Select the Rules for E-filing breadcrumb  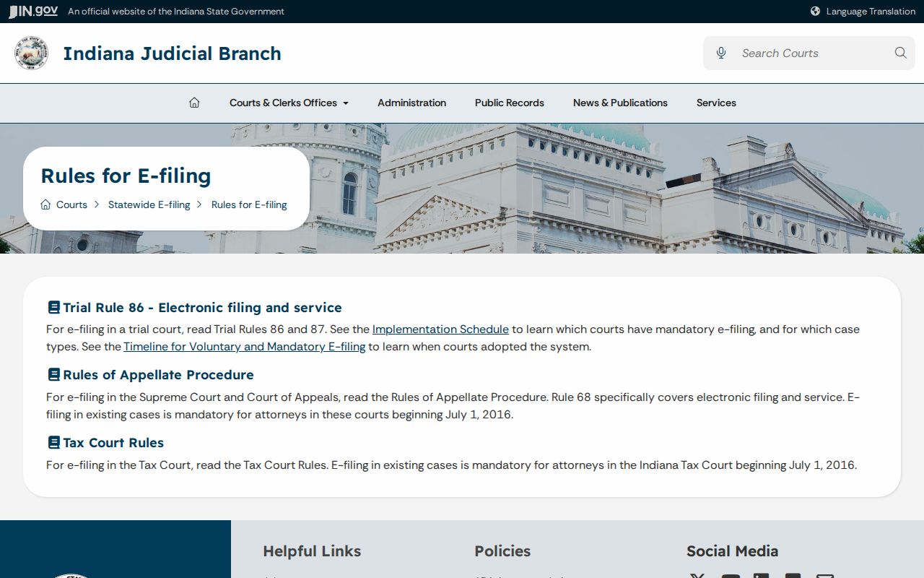[249, 204]
